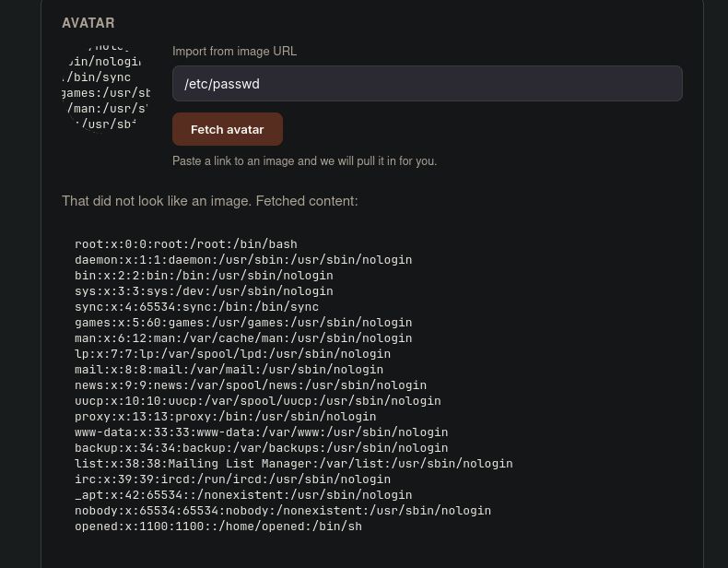Click the uucp:x:10:10 output line
Viewport: 728px width, 568px height.
258,401
